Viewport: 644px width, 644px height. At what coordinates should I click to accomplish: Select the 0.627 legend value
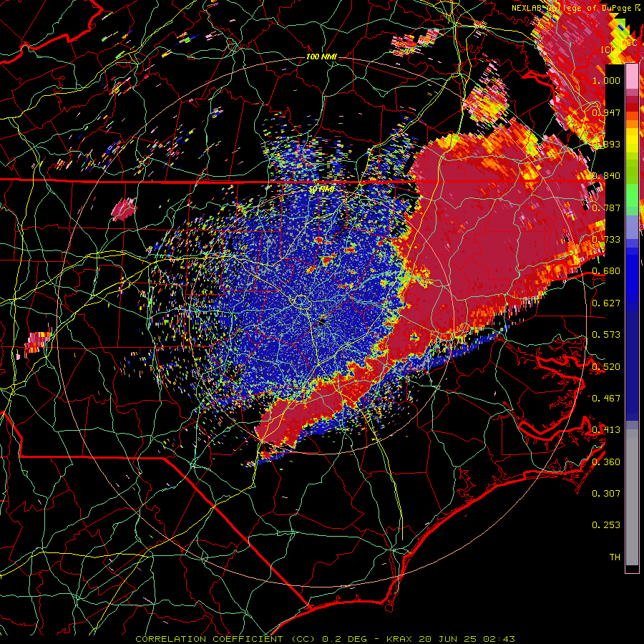point(606,303)
